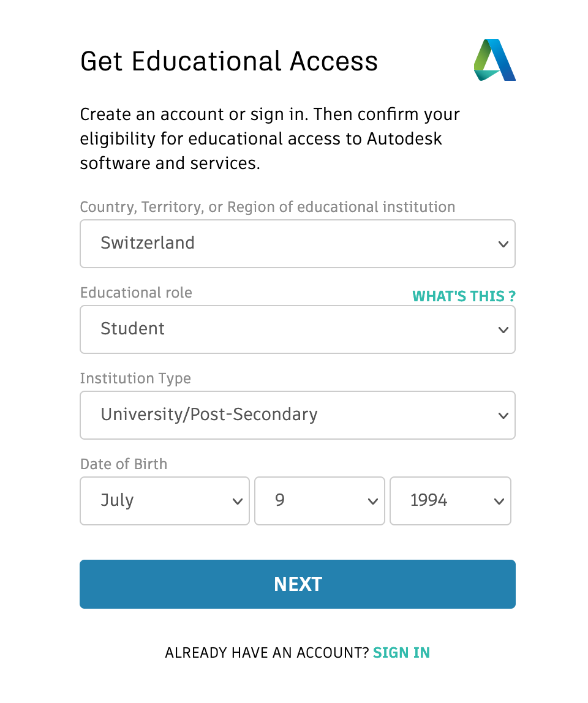Click the chevron arrow beside July
The image size is (588, 703).
tap(237, 501)
